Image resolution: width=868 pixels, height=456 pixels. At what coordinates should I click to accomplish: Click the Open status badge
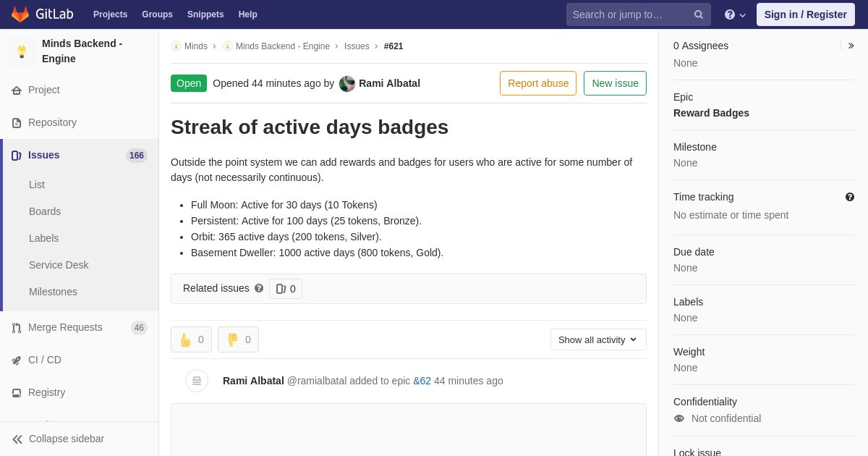pyautogui.click(x=189, y=83)
